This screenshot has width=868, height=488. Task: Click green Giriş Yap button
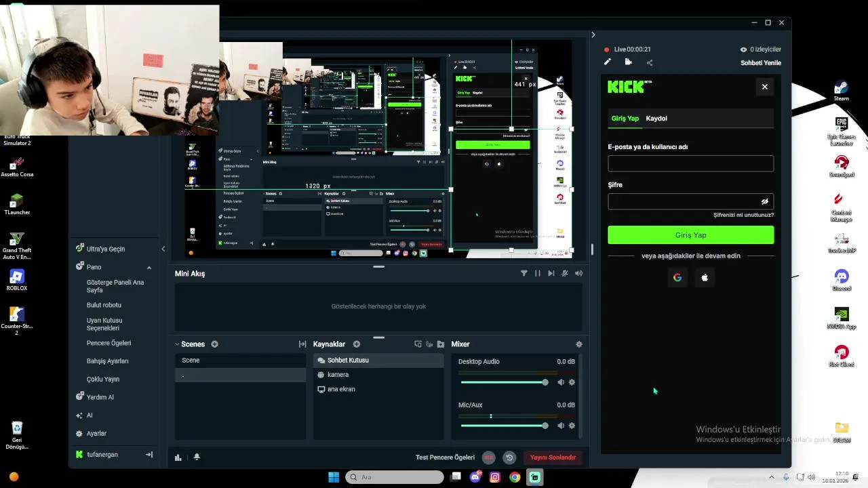[x=691, y=235]
